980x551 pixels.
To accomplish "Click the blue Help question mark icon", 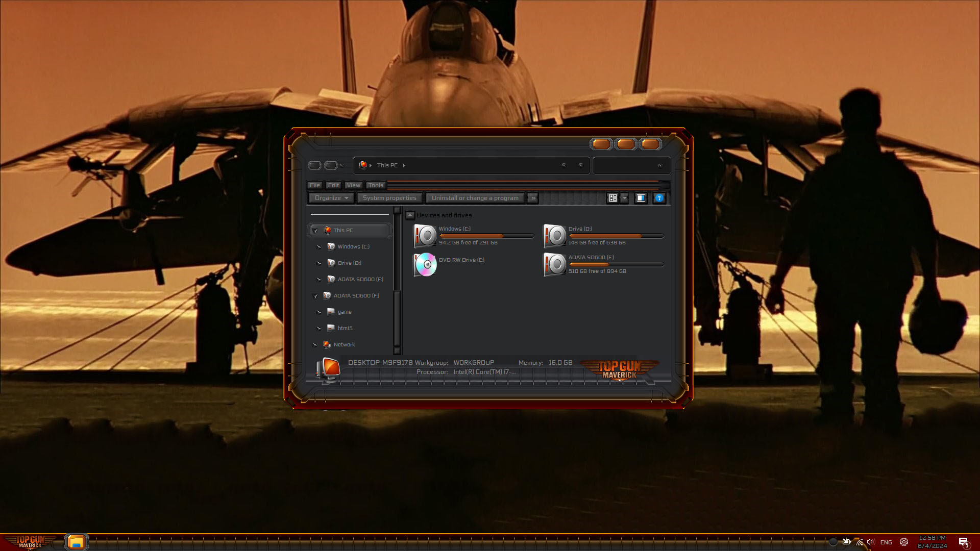I will 659,198.
